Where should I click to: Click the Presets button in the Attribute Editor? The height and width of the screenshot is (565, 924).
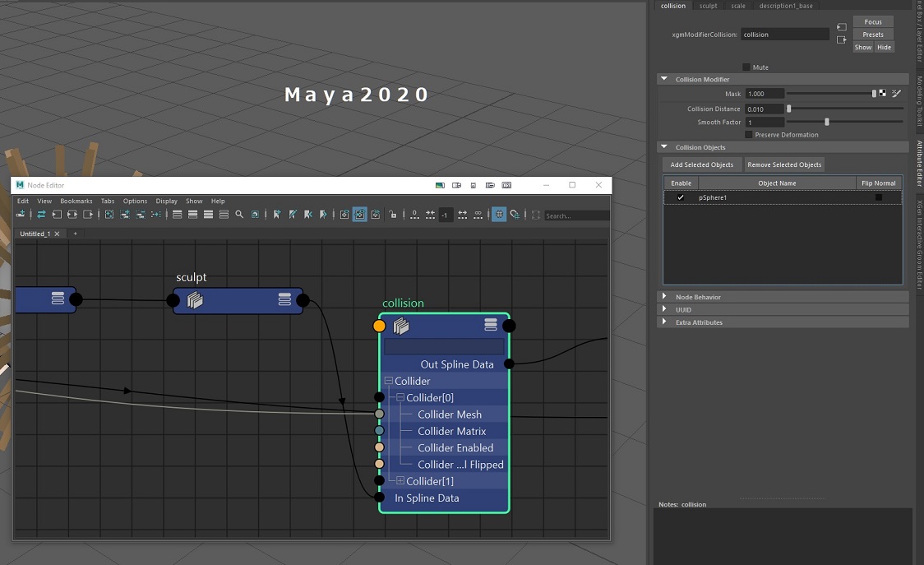(x=872, y=34)
